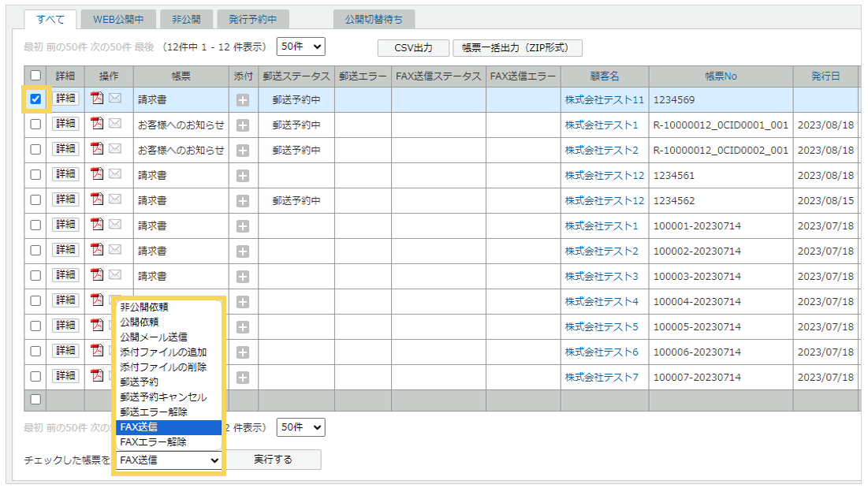
Task: Check the checkbox for 100001-20230714 row
Action: (x=35, y=225)
